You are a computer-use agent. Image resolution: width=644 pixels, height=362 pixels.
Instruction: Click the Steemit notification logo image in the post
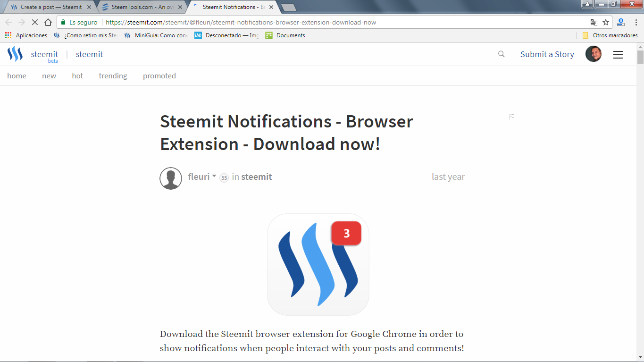click(318, 264)
